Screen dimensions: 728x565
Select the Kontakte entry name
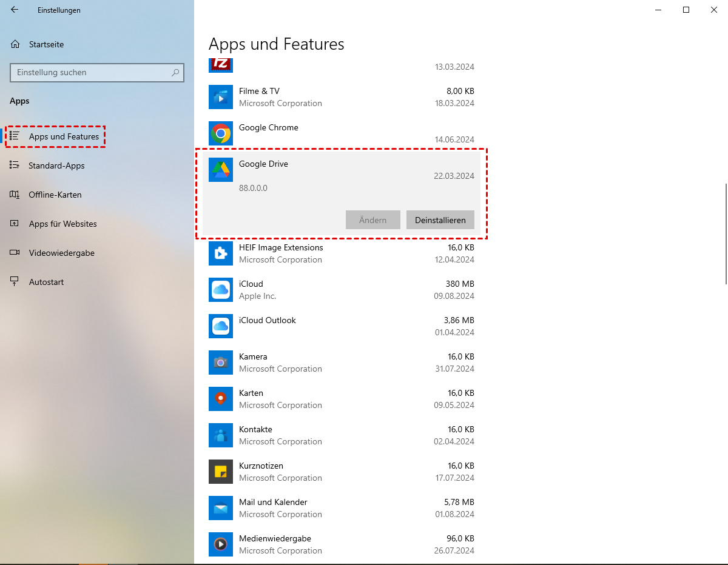tap(255, 429)
